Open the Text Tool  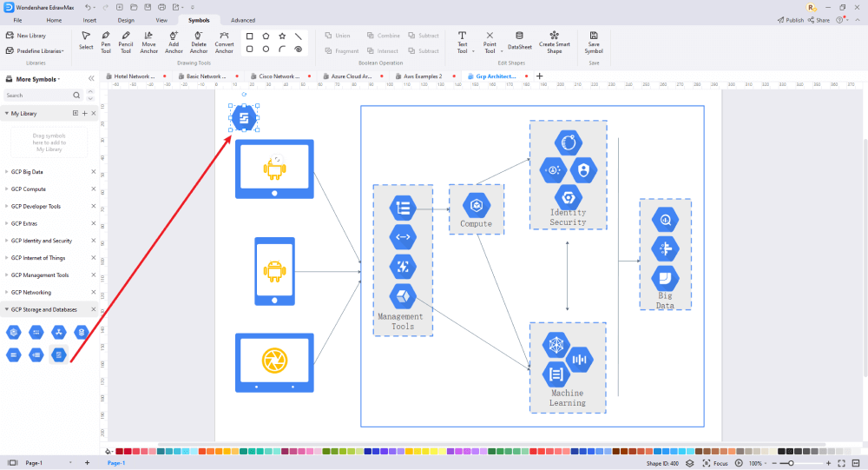click(x=463, y=42)
